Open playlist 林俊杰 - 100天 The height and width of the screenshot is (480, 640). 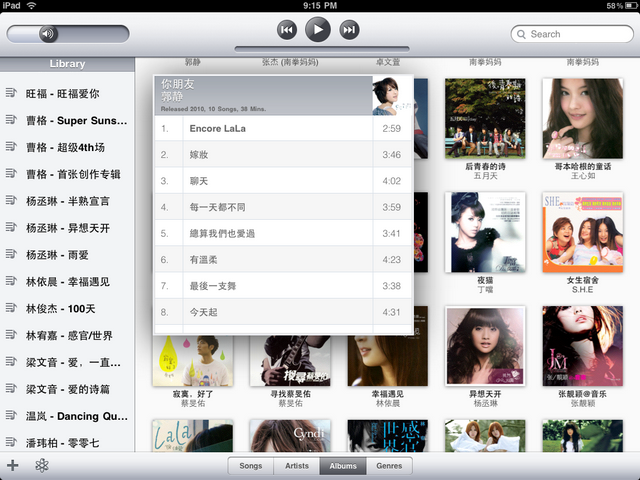coord(67,309)
